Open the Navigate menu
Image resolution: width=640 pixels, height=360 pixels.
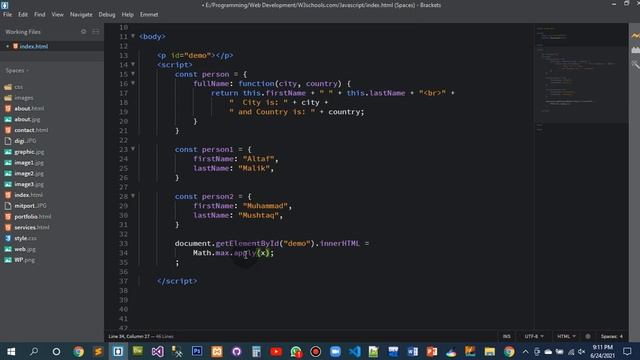(81, 14)
